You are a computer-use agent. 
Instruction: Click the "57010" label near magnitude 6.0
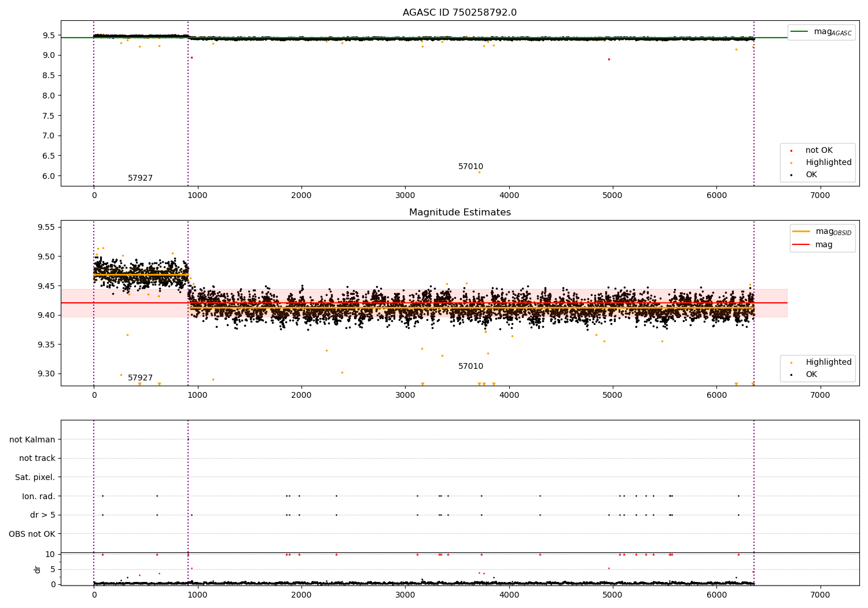point(470,167)
